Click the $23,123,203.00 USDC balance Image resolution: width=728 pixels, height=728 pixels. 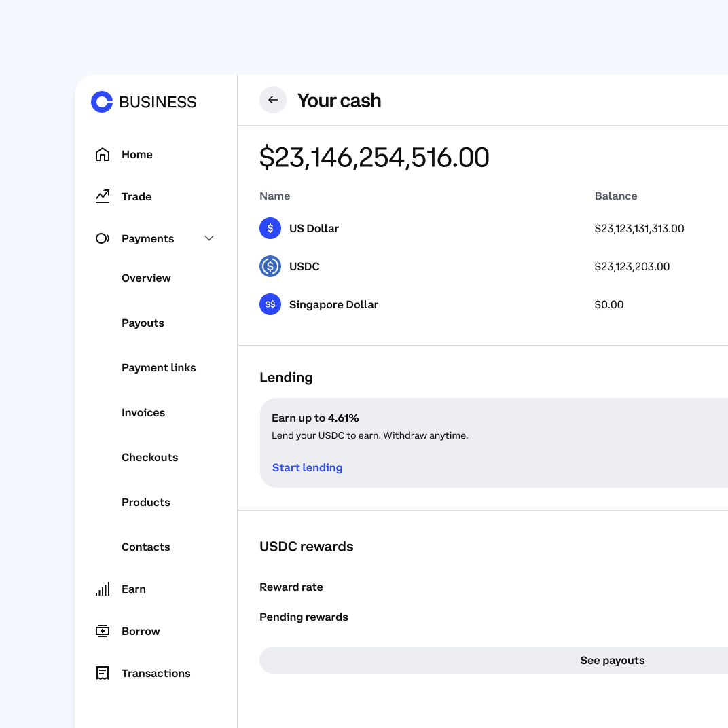[632, 266]
